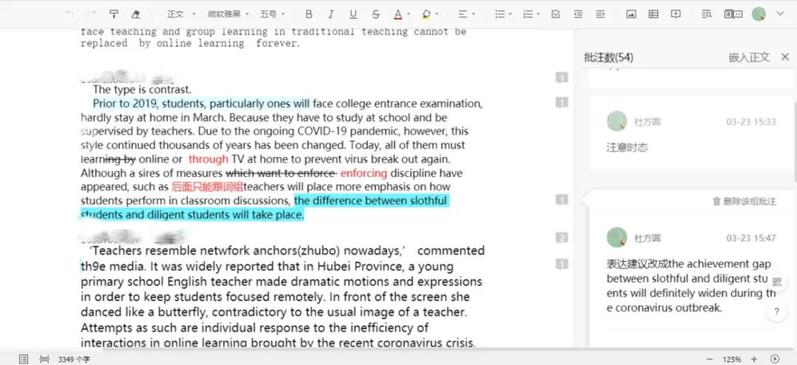Click the insert comment icon
Screen dimensions: 797x365
pyautogui.click(x=676, y=14)
